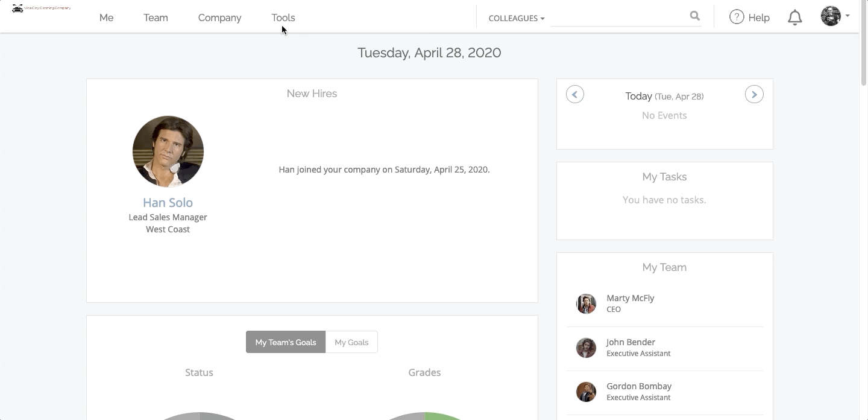This screenshot has width=868, height=420.
Task: Open Marty McFly's avatar in My Team
Action: point(586,304)
